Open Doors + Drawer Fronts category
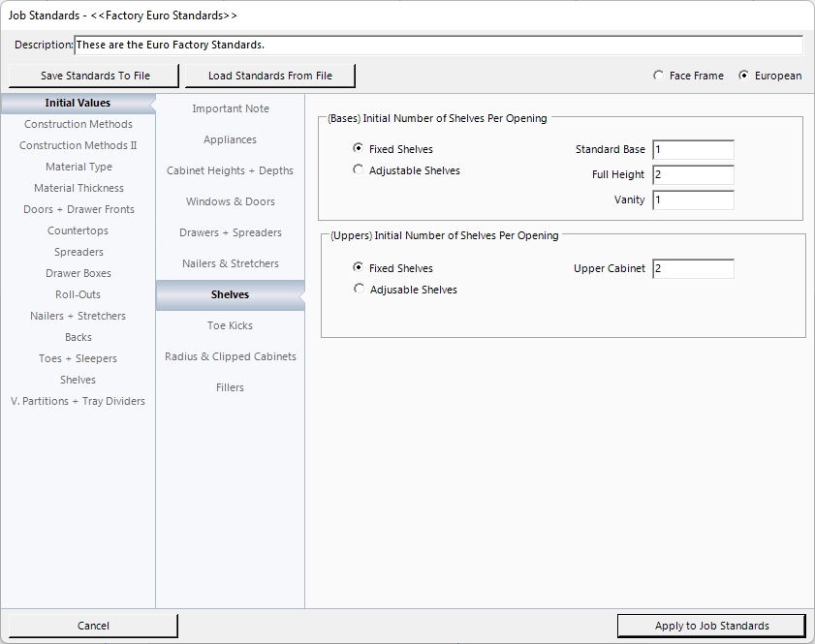 coord(78,209)
